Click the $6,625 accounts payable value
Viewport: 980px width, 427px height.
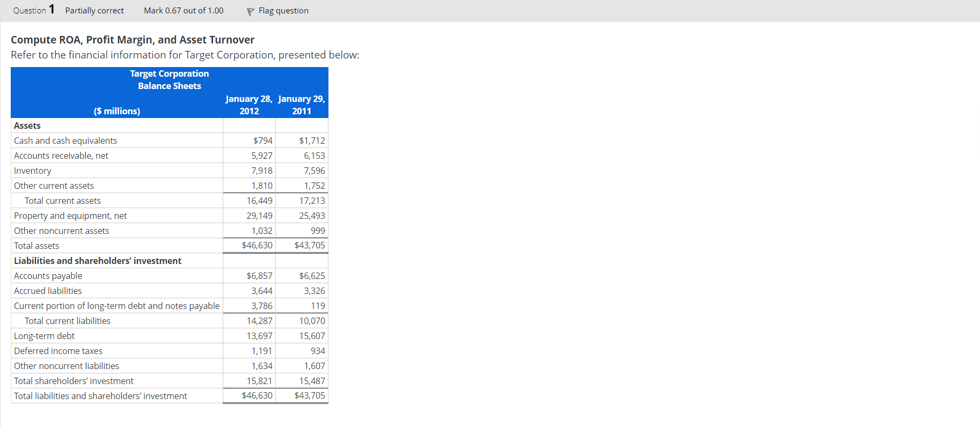coord(312,276)
